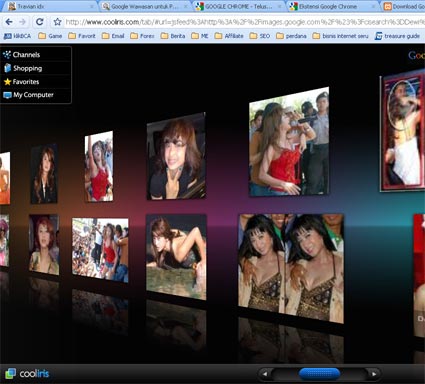Image resolution: width=425 pixels, height=384 pixels.
Task: Select the doubled image of woman with bangs
Action: (x=291, y=268)
